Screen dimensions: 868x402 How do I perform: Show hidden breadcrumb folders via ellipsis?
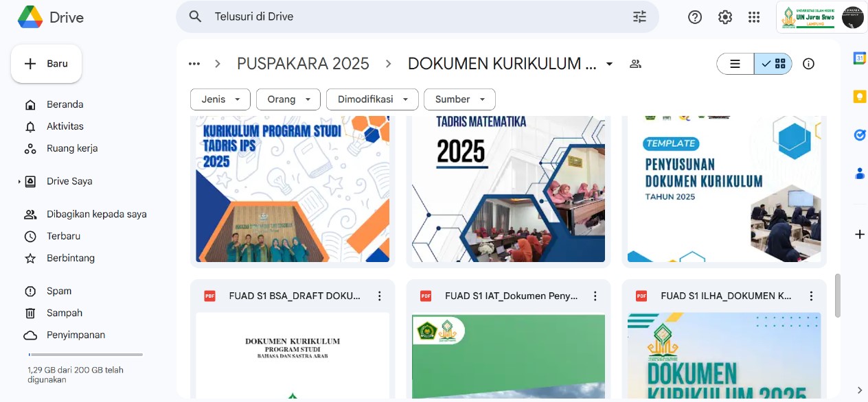coord(194,64)
